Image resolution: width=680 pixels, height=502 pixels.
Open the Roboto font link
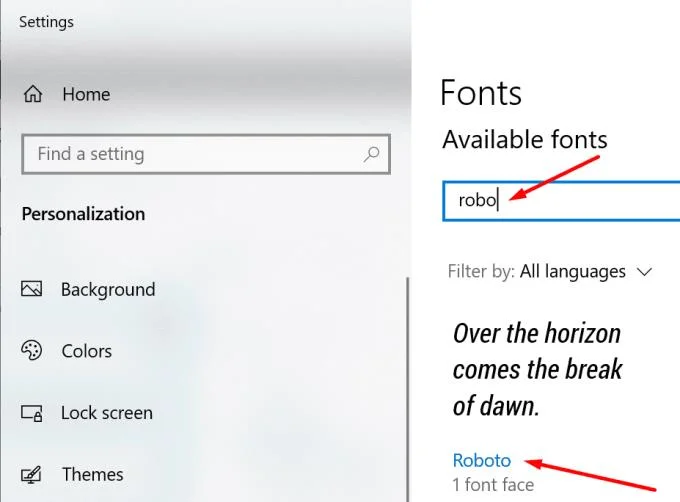coord(482,460)
